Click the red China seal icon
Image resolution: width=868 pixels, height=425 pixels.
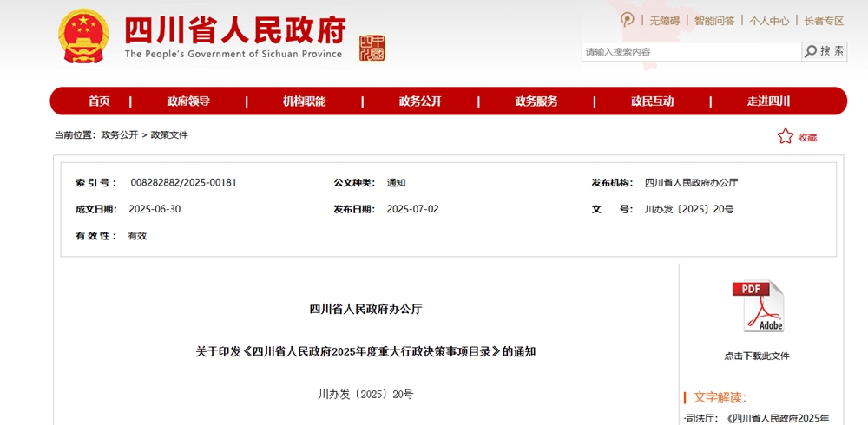pyautogui.click(x=372, y=48)
